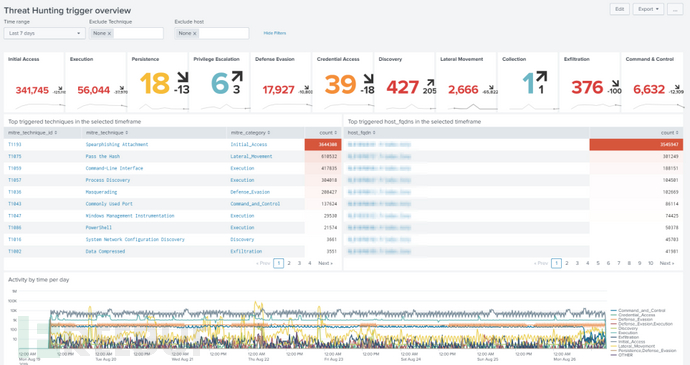Click Windows Management Instrumentation technique
The height and width of the screenshot is (365, 690).
pos(130,216)
